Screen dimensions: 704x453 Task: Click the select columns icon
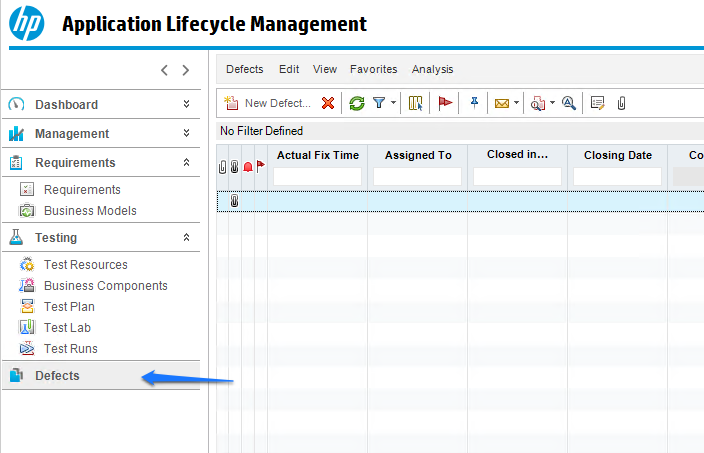(416, 103)
